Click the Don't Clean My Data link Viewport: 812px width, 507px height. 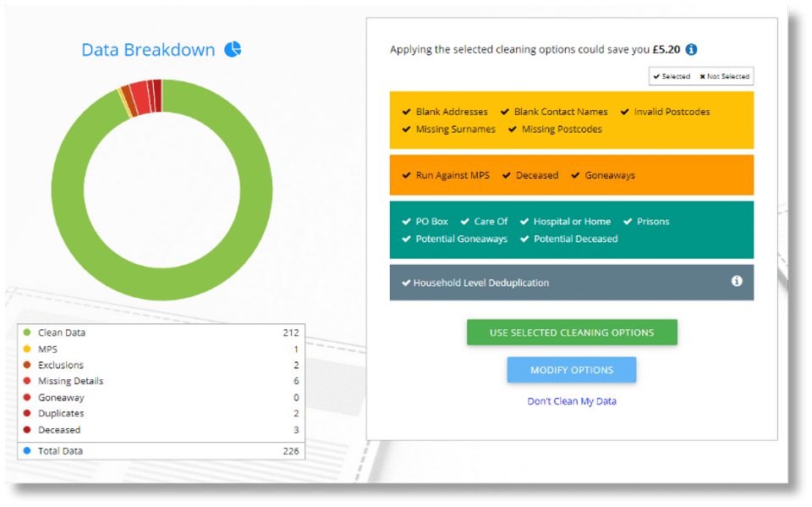click(572, 401)
